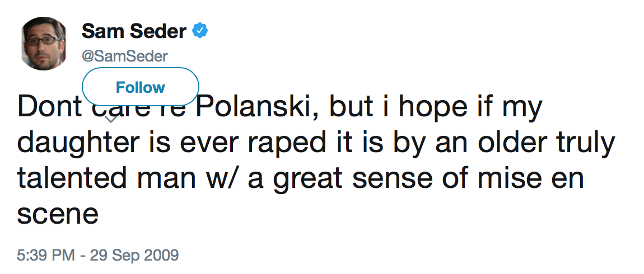Click the Follow button
644x274 pixels.
coord(141,87)
